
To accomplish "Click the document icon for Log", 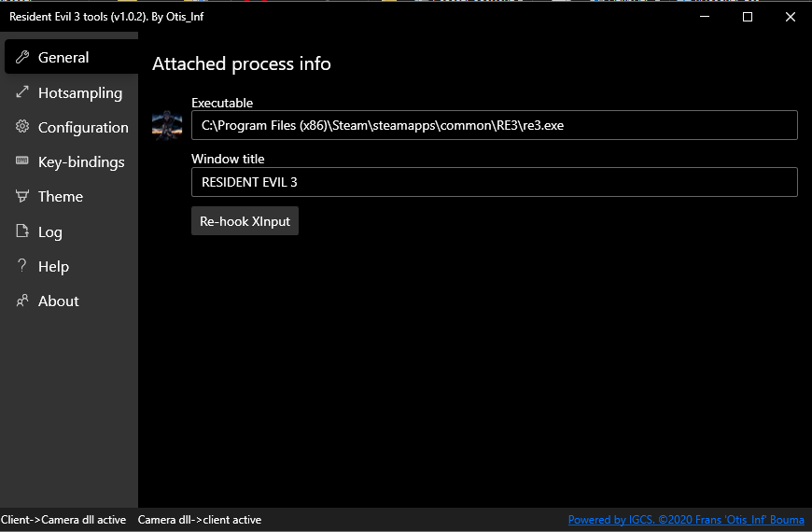I will 22,231.
